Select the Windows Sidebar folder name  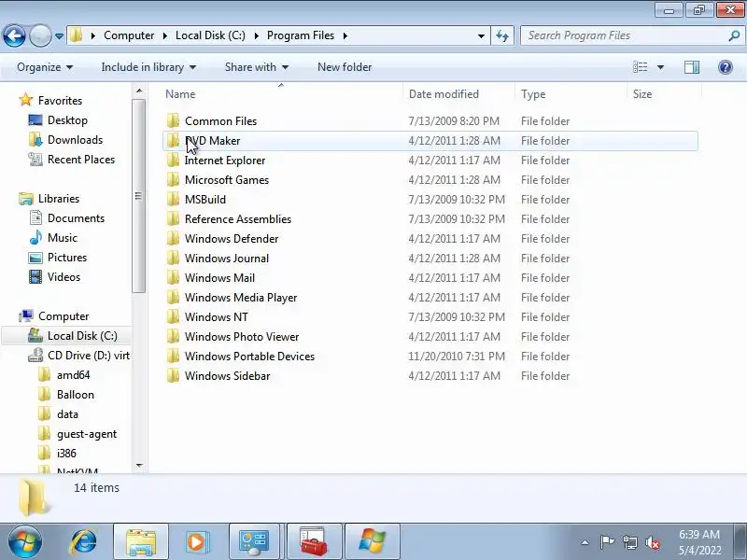point(227,376)
